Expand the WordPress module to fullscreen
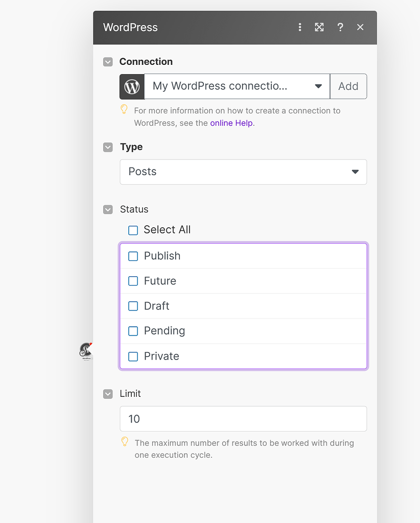This screenshot has width=420, height=523. click(x=319, y=27)
